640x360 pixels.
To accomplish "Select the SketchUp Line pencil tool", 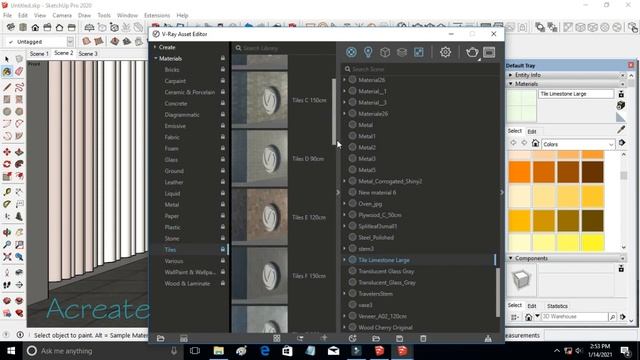I will tap(7, 87).
